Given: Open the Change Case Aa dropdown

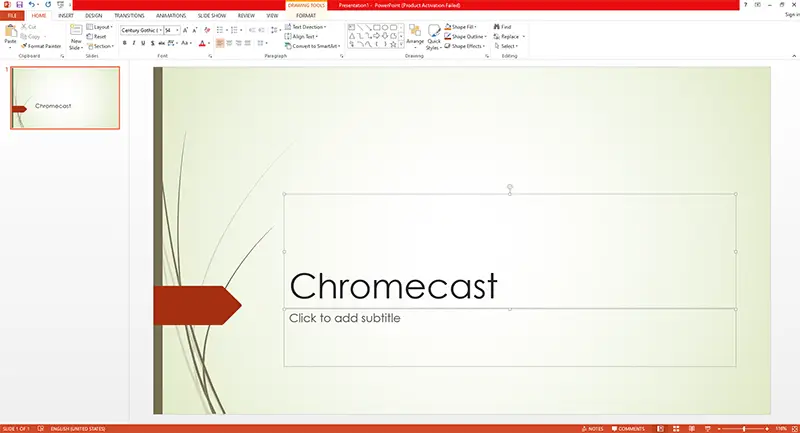Looking at the screenshot, I should pos(186,43).
